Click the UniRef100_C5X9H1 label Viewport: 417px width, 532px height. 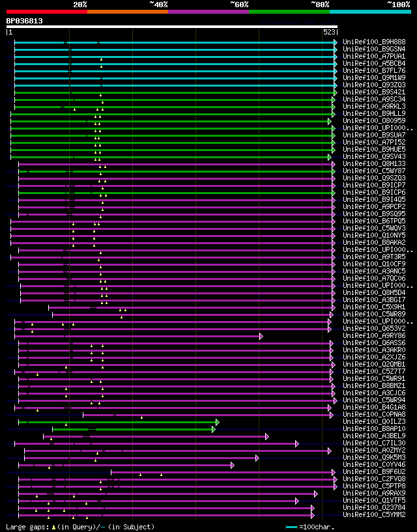(x=374, y=307)
